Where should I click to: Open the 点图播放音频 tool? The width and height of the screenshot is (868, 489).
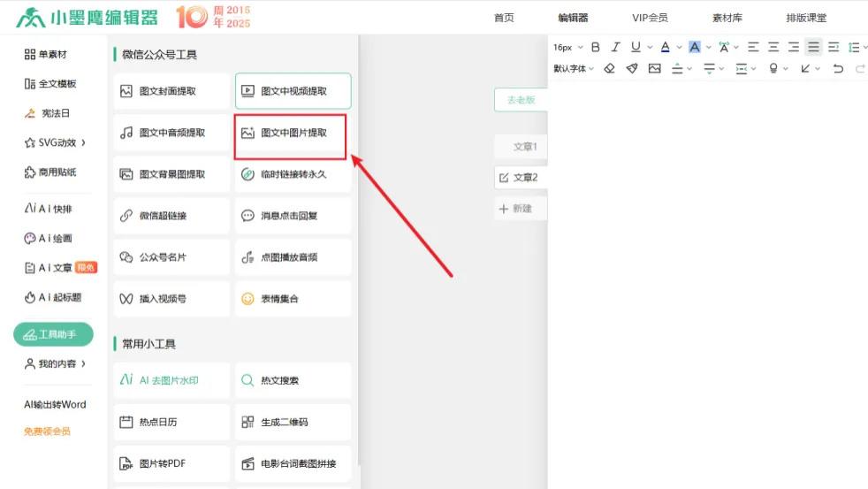(293, 257)
